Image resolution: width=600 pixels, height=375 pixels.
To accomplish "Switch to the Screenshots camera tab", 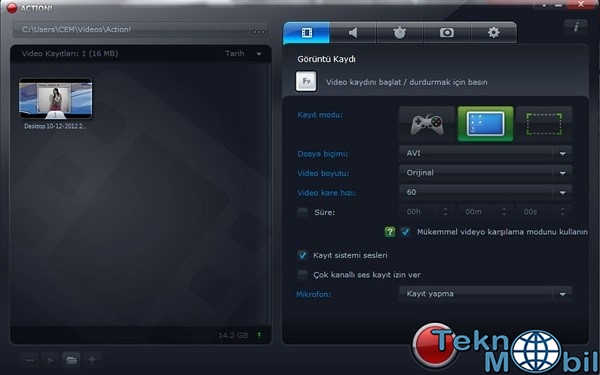I will pos(447,33).
